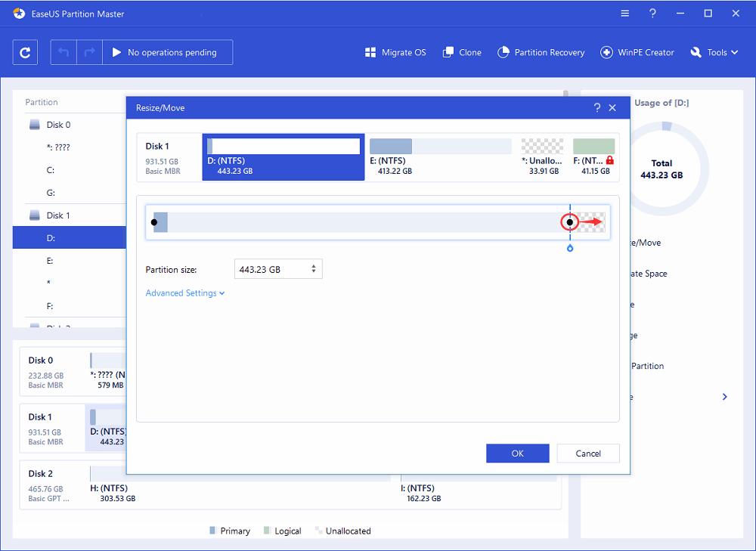Click the undo arrow in toolbar

pyautogui.click(x=64, y=52)
